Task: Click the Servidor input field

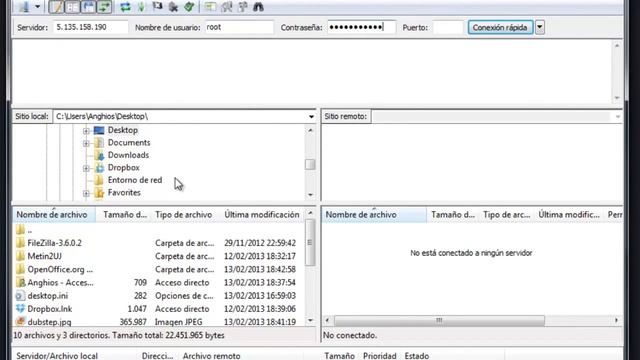Action: coord(90,27)
